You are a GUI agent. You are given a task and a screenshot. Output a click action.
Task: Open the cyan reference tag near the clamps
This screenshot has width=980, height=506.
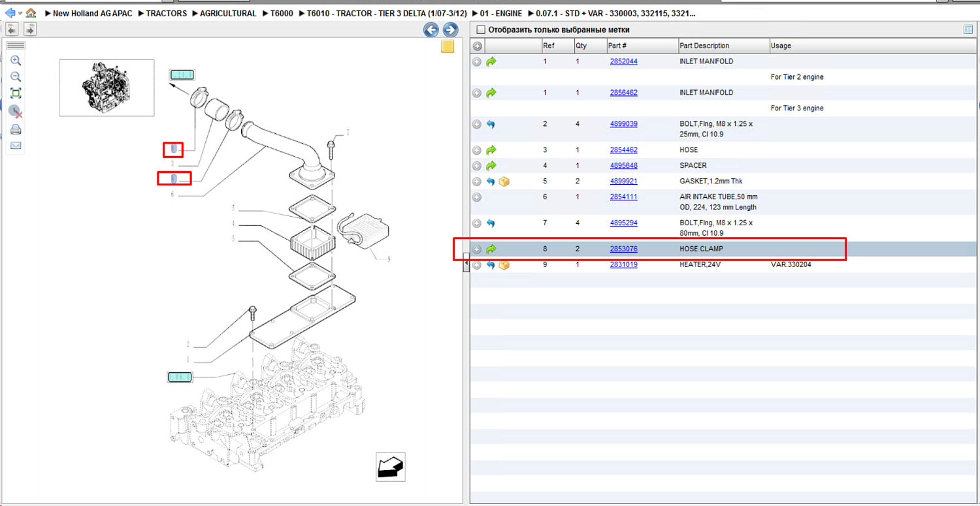click(182, 75)
